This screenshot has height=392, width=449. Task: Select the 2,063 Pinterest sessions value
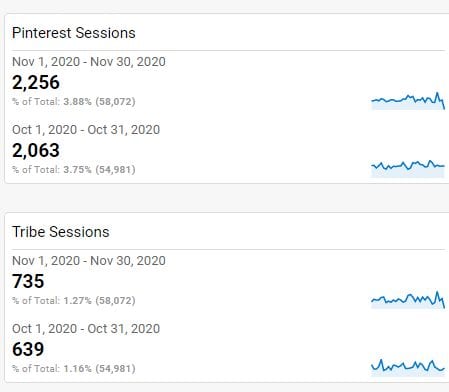point(36,150)
